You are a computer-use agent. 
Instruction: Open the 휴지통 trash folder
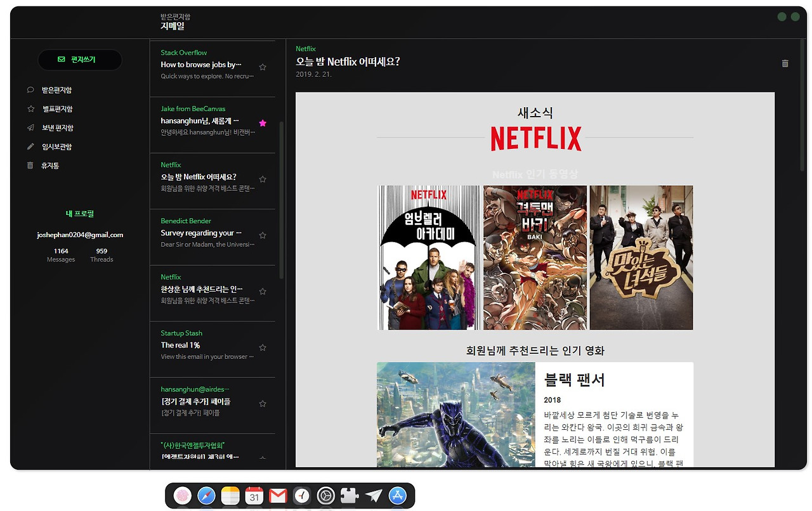pyautogui.click(x=51, y=165)
